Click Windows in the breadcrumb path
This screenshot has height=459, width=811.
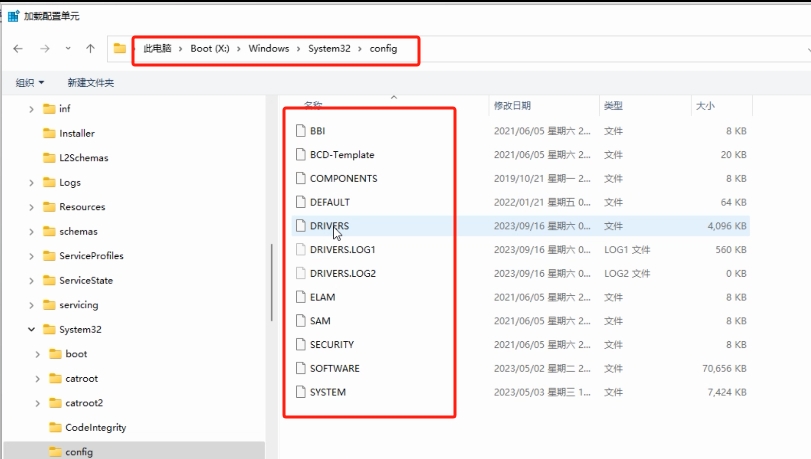(268, 49)
